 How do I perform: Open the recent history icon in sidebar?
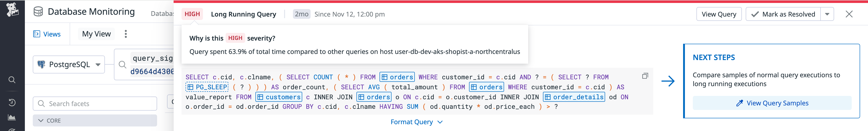(x=12, y=103)
